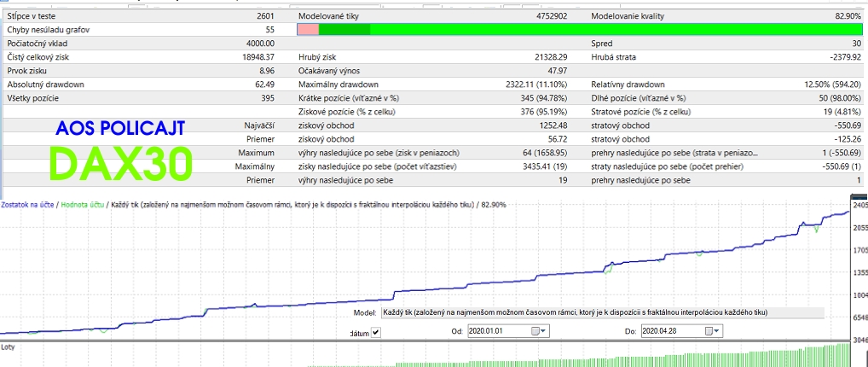
Task: Open the Do date calendar dropdown
Action: [712, 331]
